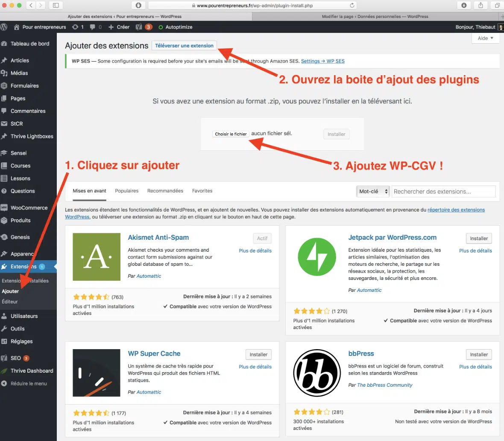Image resolution: width=504 pixels, height=441 pixels.
Task: Open the Courses menu item
Action: (28, 166)
